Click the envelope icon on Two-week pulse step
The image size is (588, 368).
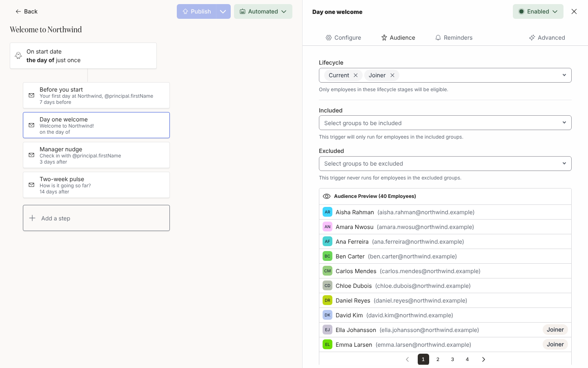tap(31, 185)
